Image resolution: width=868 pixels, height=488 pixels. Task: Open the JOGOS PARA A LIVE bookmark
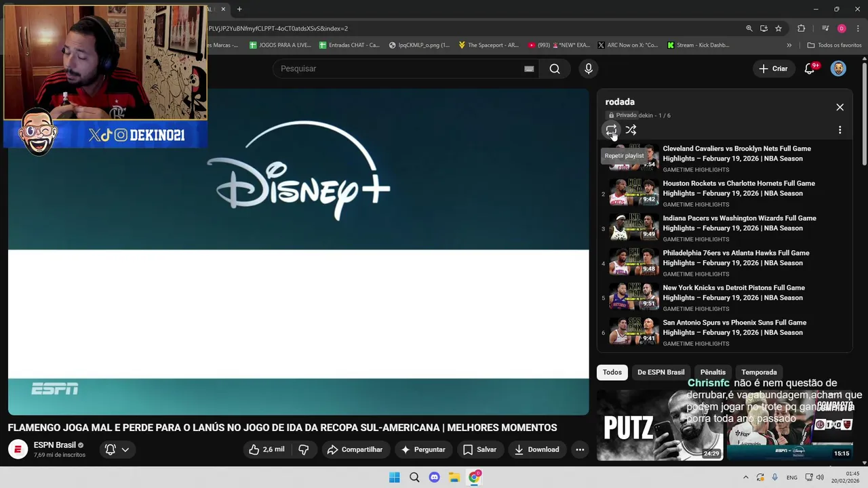pos(280,45)
